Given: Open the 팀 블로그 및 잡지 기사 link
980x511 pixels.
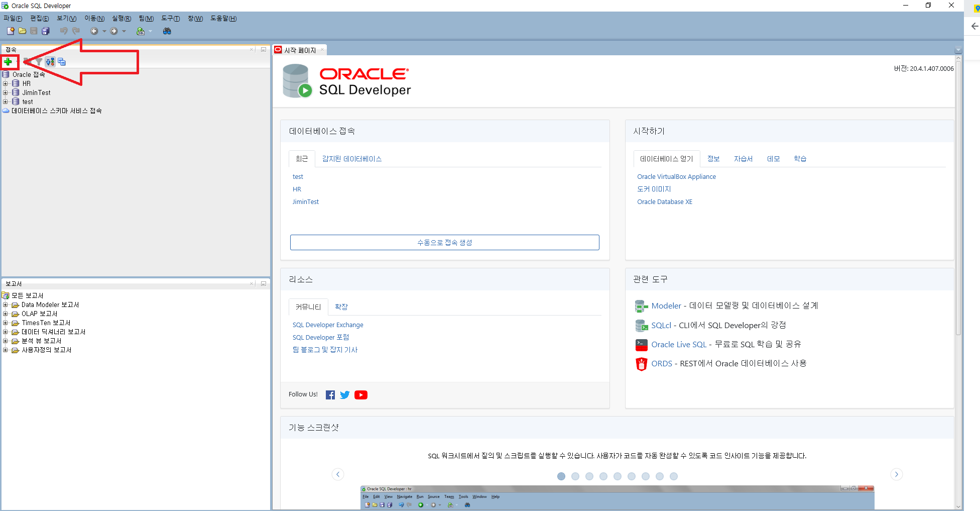Looking at the screenshot, I should tap(325, 350).
